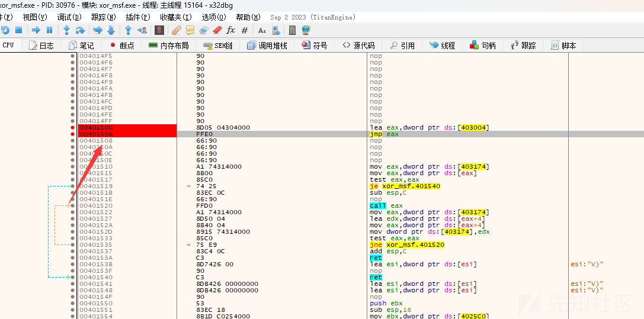Switch to the 线程 tab
This screenshot has width=644, height=319.
[443, 46]
